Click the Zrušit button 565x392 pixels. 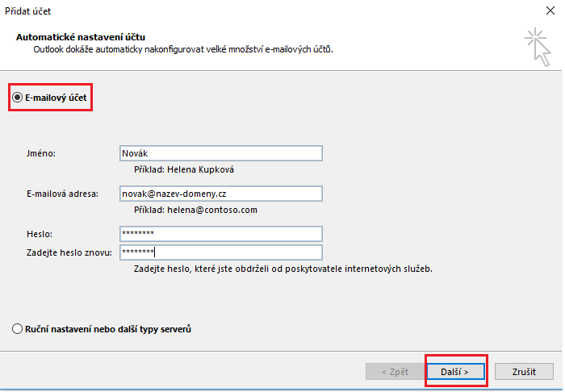click(522, 371)
